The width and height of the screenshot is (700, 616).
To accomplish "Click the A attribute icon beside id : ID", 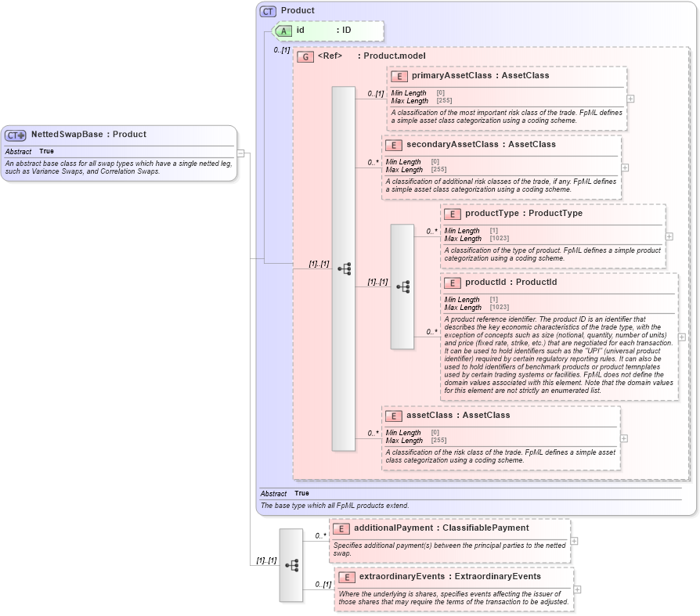I will point(284,31).
